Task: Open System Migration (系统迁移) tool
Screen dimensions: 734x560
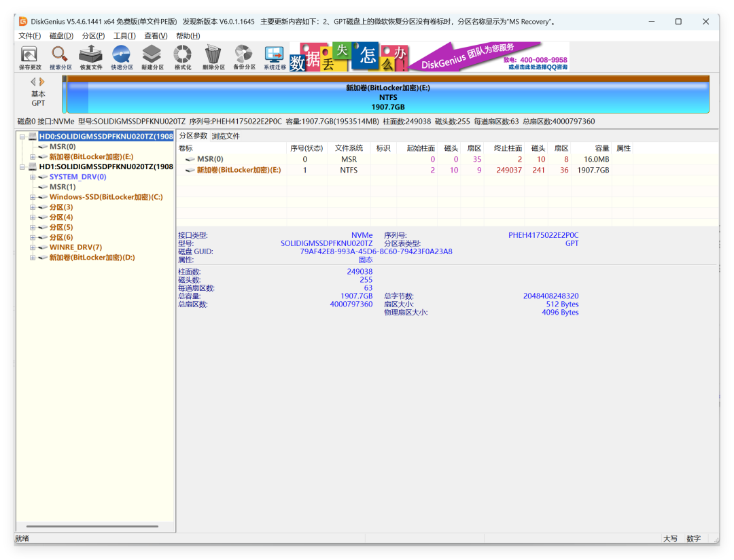Action: click(275, 58)
